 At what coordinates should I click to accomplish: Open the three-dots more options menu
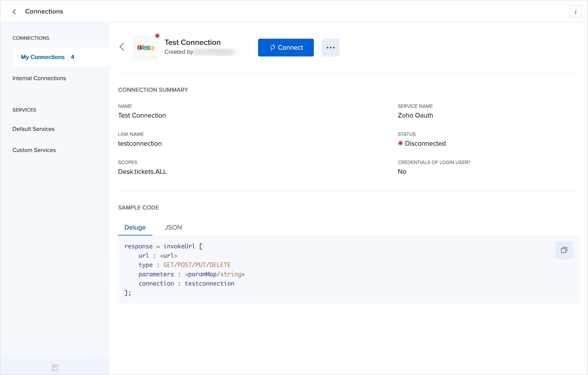click(x=330, y=48)
